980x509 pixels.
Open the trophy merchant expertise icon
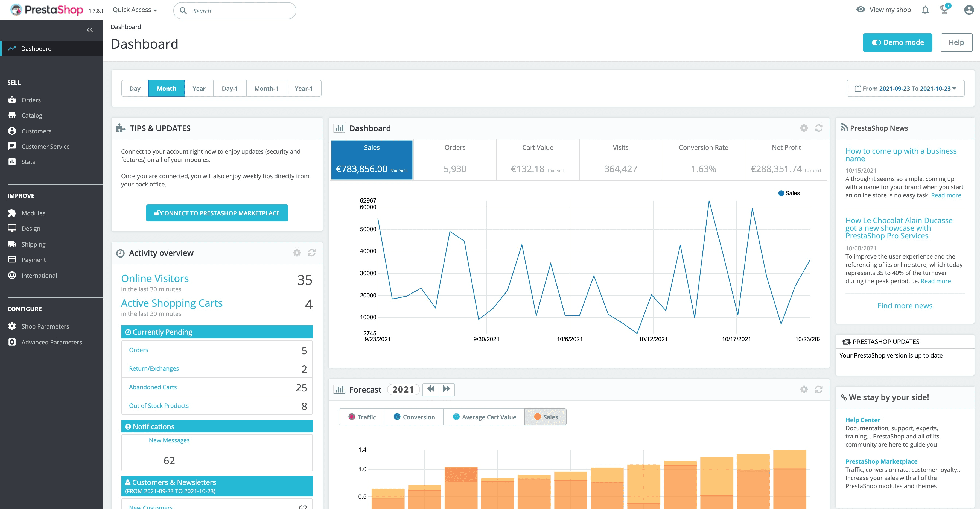pyautogui.click(x=944, y=10)
